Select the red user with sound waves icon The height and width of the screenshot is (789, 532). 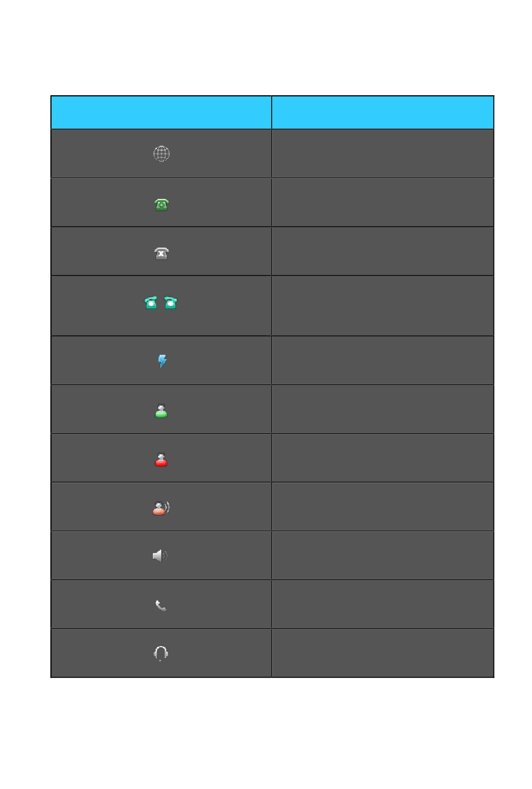161,508
